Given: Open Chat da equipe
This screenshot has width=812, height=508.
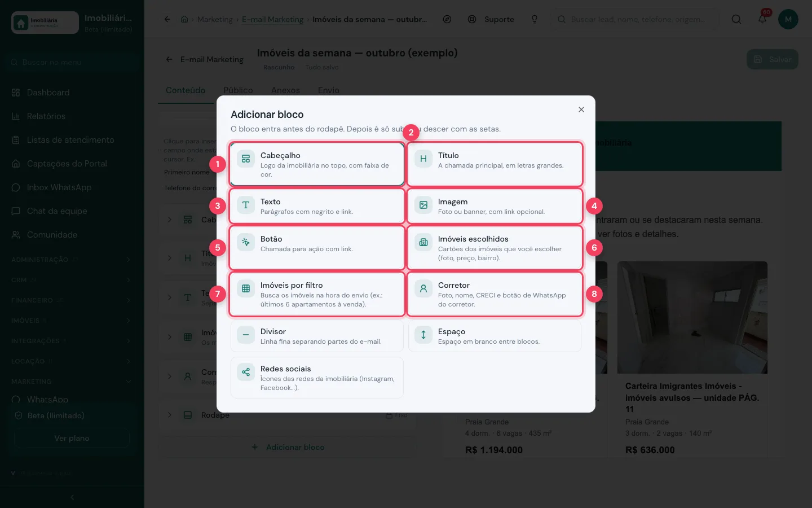Looking at the screenshot, I should (72, 211).
